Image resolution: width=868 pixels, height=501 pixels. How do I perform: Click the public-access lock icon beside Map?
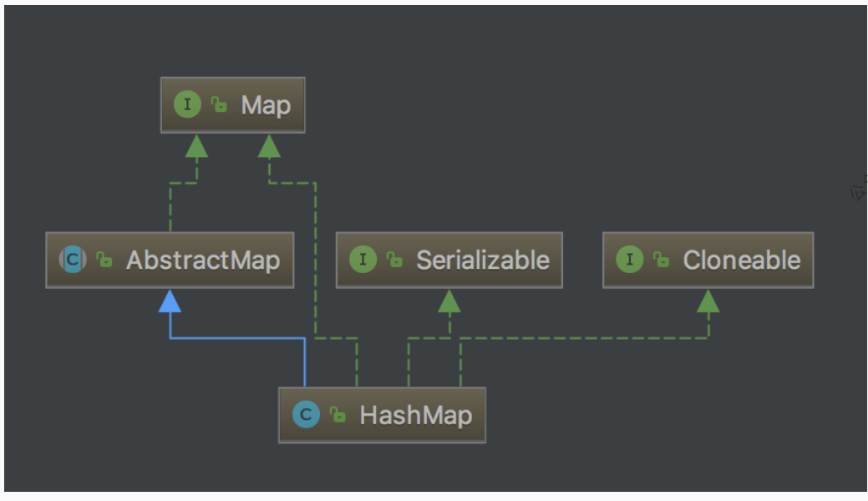coord(219,105)
